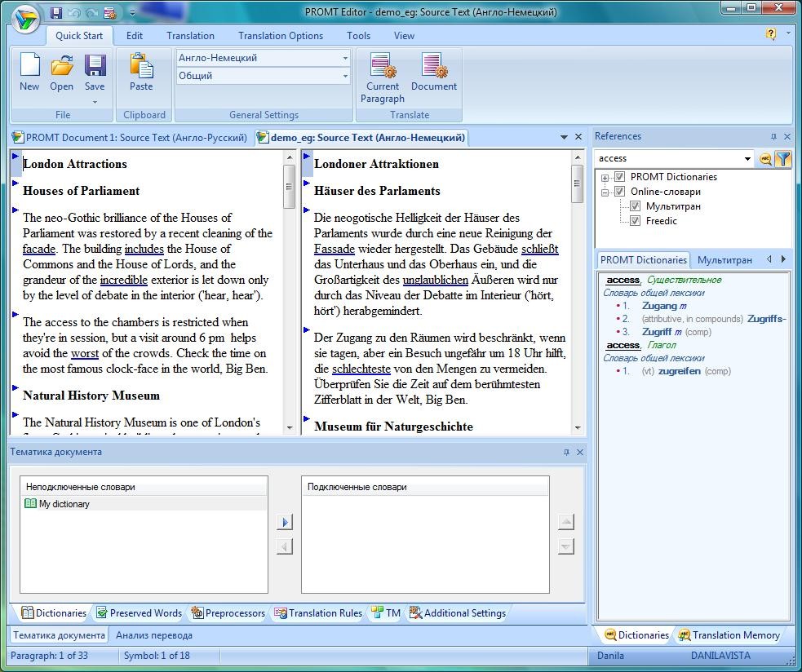Open the Preprocessors tab

(228, 612)
